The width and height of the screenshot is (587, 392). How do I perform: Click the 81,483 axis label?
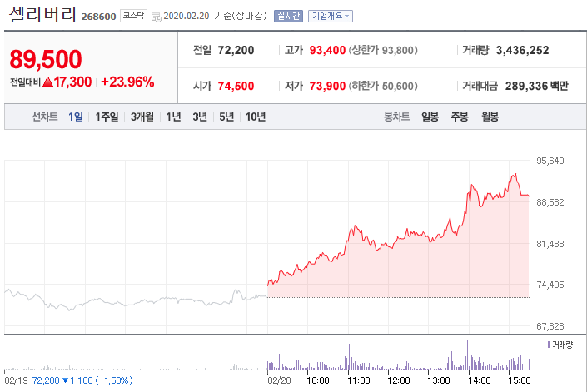point(550,244)
